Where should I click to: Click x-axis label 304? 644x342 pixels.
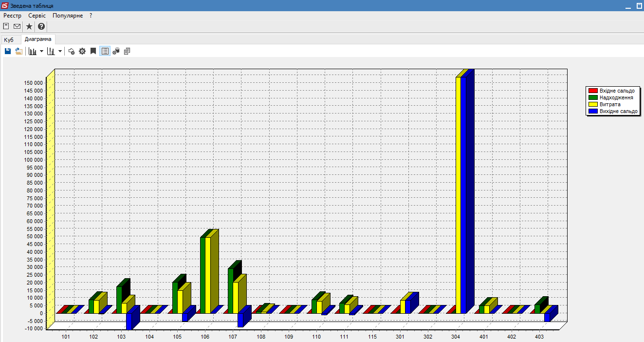click(456, 337)
